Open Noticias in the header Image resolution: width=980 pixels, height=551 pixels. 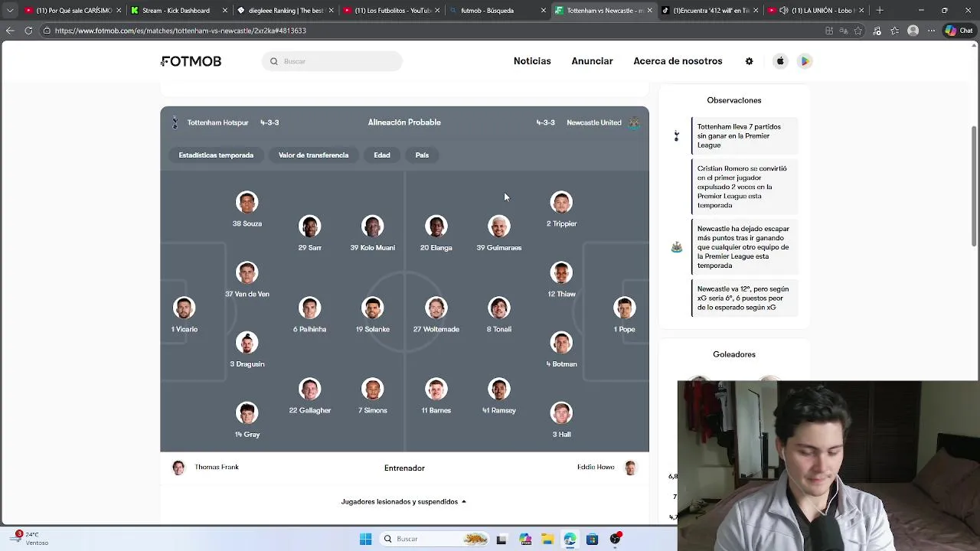532,61
